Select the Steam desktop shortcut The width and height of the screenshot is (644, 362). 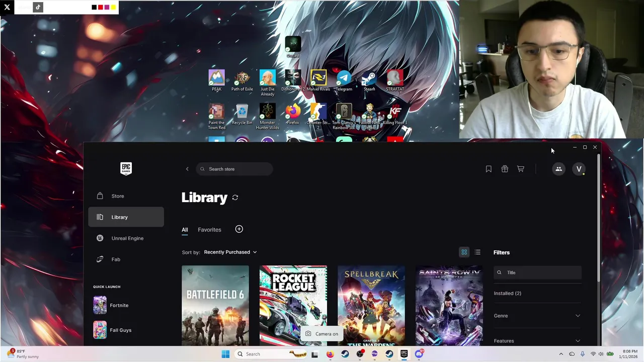[369, 80]
